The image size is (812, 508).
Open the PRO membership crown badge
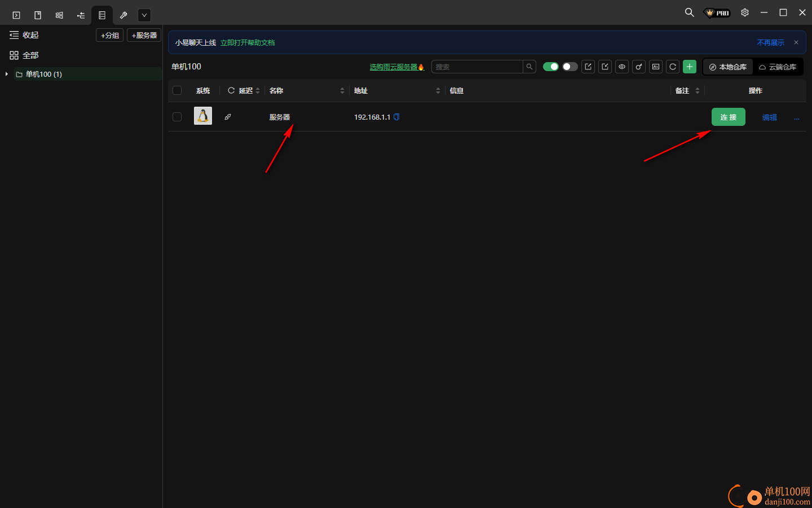[717, 12]
